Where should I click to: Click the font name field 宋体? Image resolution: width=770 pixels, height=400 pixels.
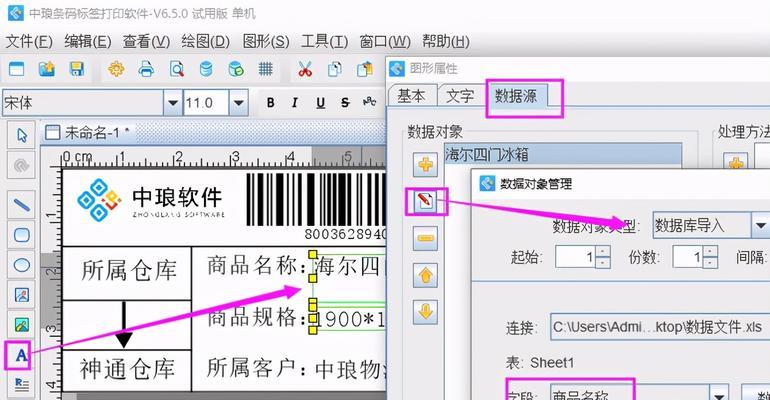(83, 103)
